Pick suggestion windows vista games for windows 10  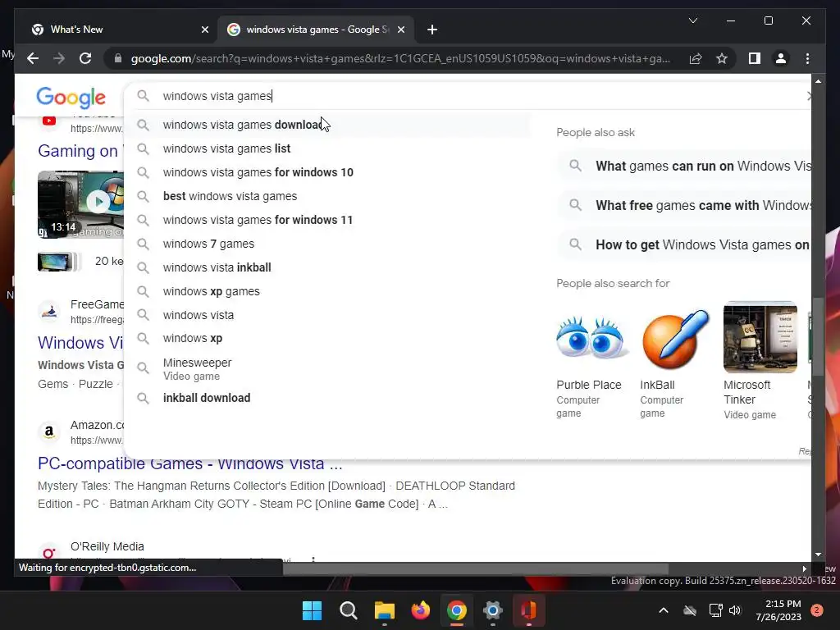coord(328,172)
